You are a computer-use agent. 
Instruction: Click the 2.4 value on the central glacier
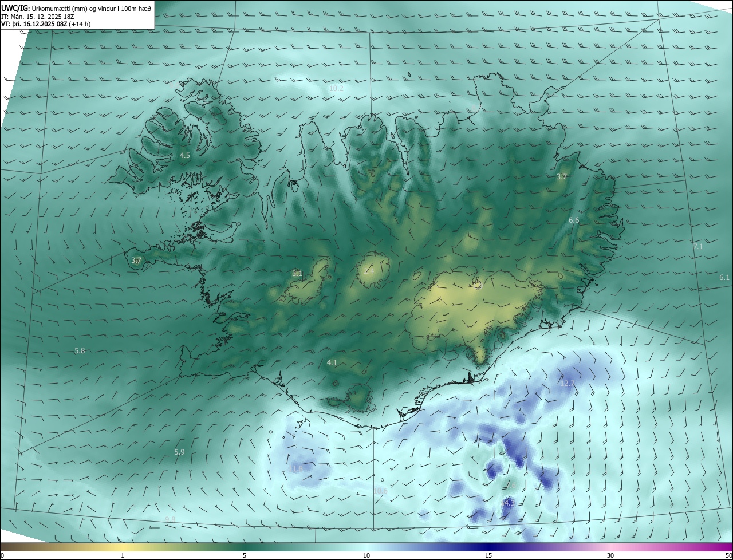369,271
